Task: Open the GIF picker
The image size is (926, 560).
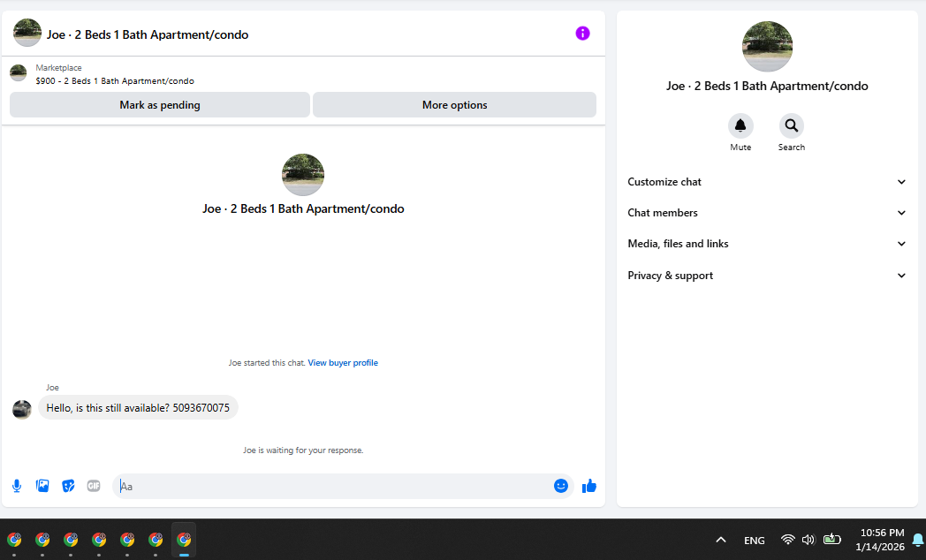Action: coord(94,486)
